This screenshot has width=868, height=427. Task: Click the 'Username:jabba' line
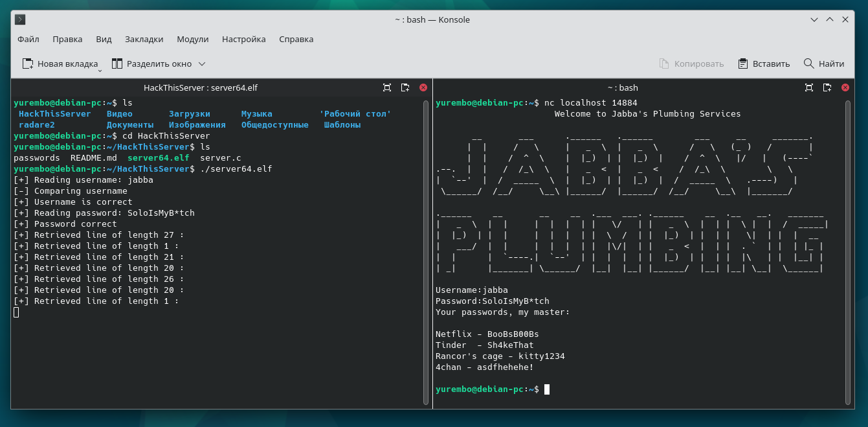point(472,290)
